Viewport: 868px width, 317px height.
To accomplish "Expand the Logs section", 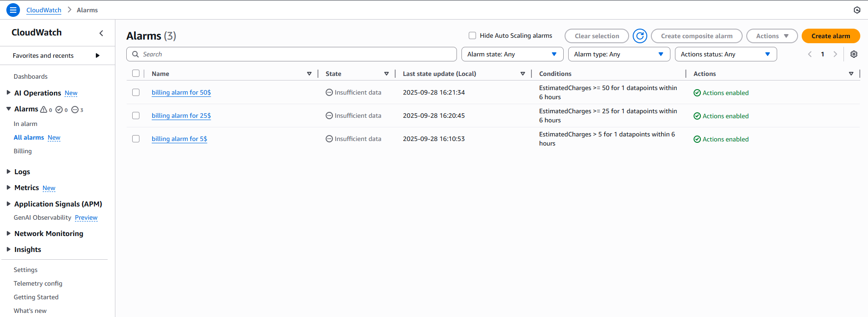I will [x=9, y=171].
